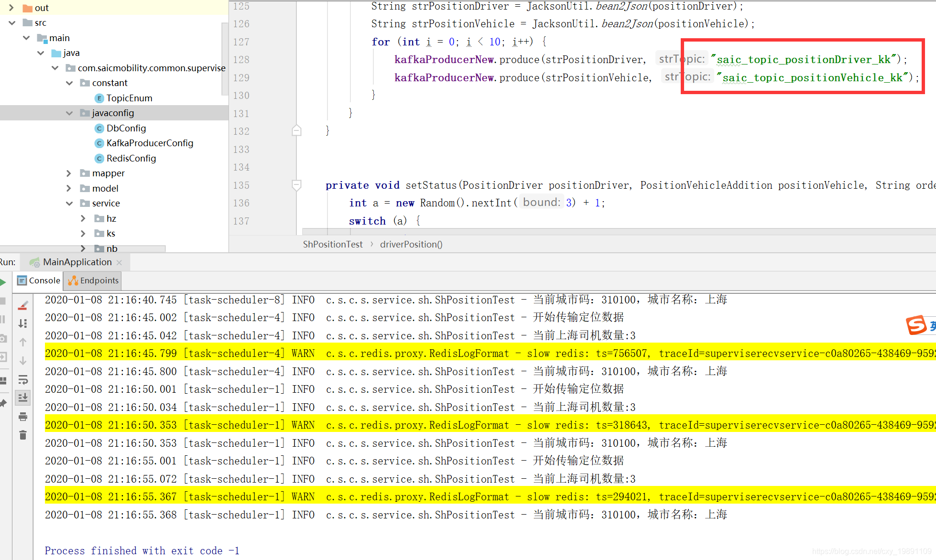The width and height of the screenshot is (936, 560).
Task: Collapse the service package
Action: click(x=69, y=204)
